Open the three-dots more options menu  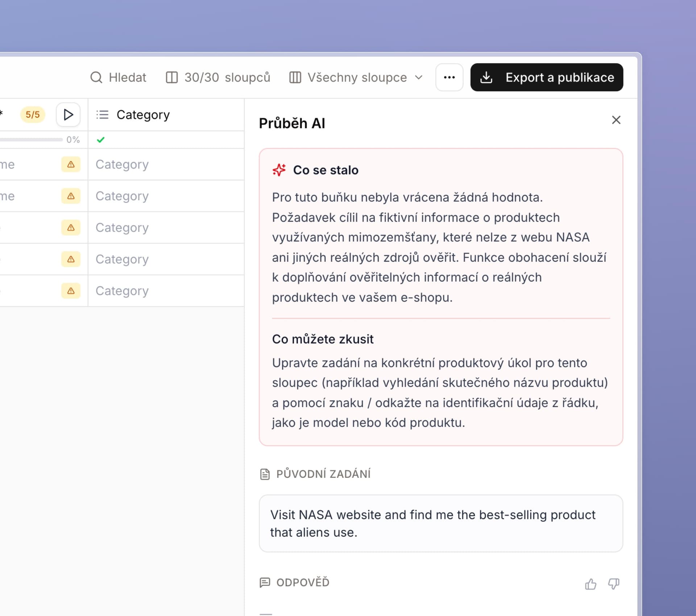click(x=449, y=78)
